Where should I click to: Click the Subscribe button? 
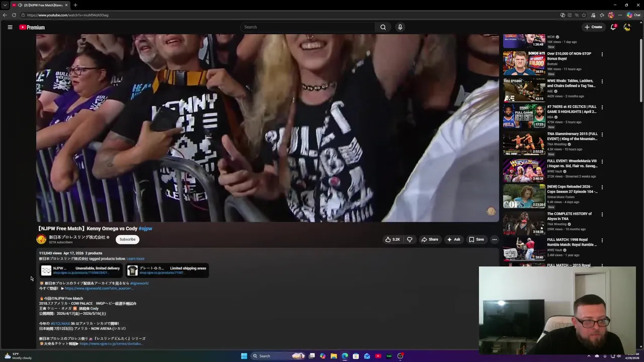click(x=127, y=239)
